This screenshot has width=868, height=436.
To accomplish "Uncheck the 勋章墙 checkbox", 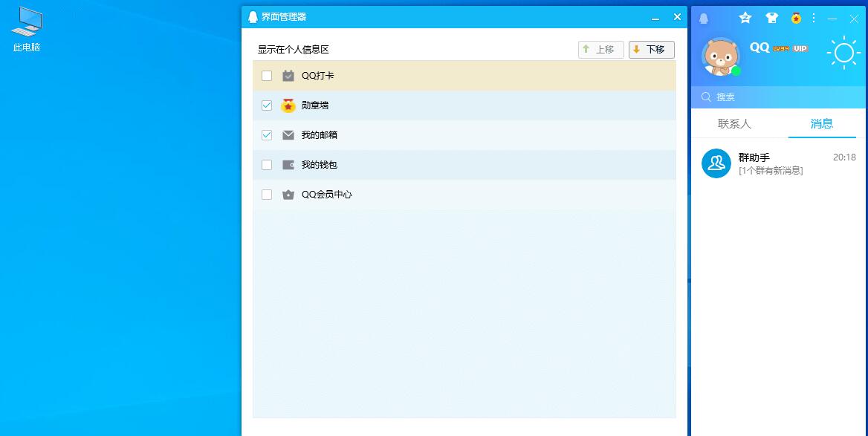I will click(x=267, y=105).
